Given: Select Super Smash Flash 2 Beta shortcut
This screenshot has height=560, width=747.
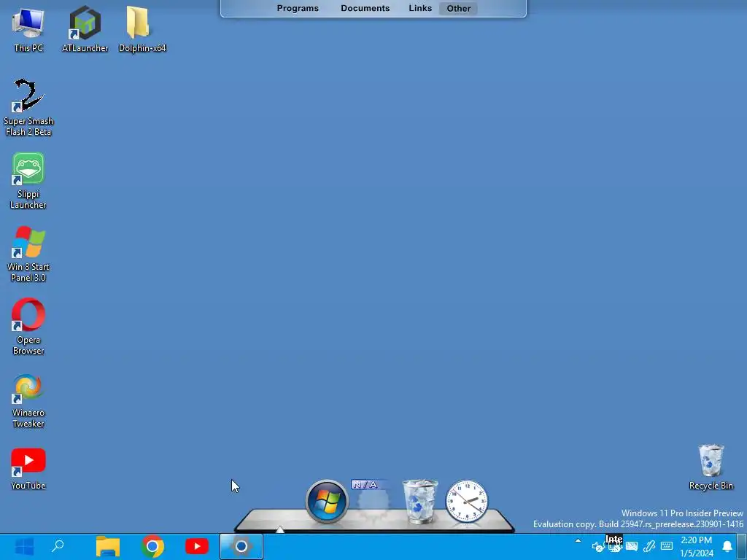Looking at the screenshot, I should 28,108.
